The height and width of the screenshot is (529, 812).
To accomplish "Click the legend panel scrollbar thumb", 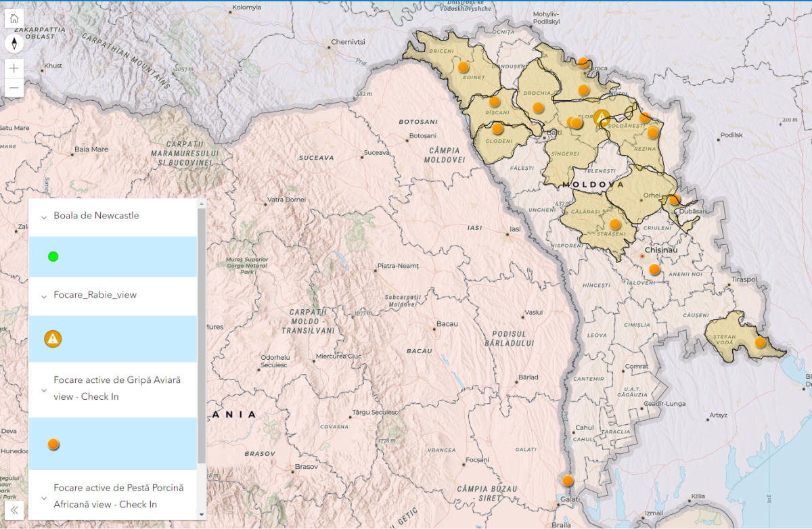I will coord(201,336).
